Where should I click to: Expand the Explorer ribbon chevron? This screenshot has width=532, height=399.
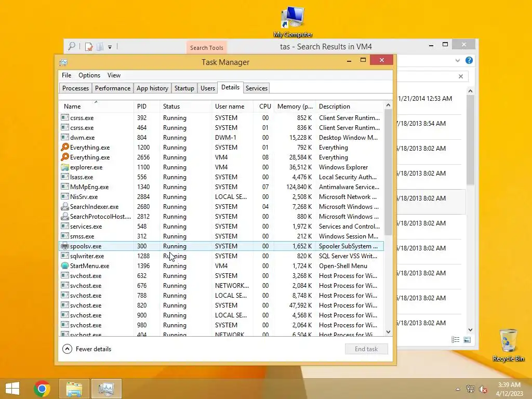[x=457, y=60]
